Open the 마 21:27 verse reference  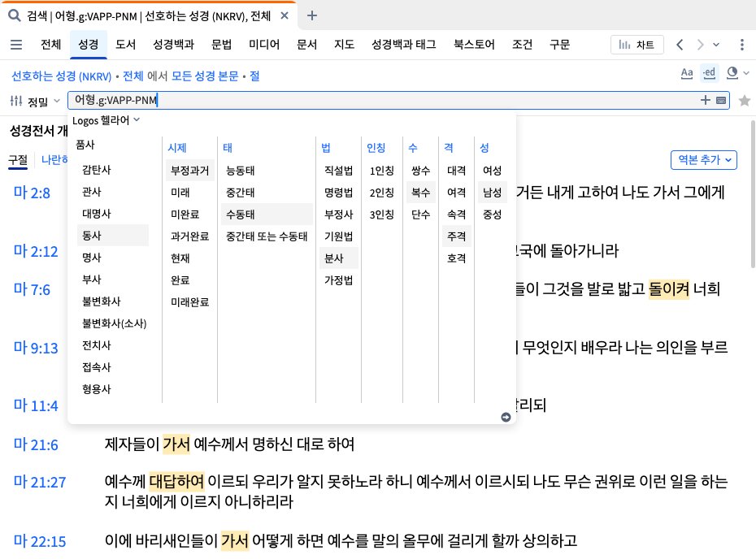point(40,482)
